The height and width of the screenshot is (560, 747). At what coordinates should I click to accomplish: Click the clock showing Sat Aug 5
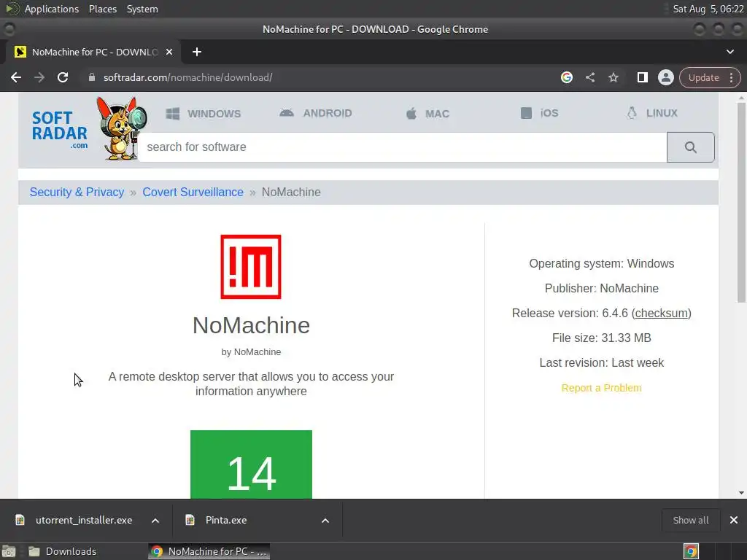pos(708,9)
